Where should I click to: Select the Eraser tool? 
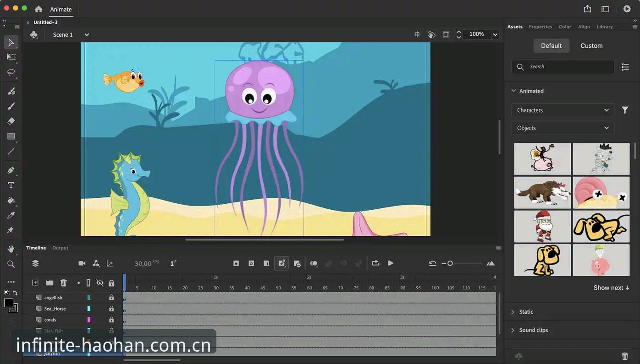click(x=11, y=121)
